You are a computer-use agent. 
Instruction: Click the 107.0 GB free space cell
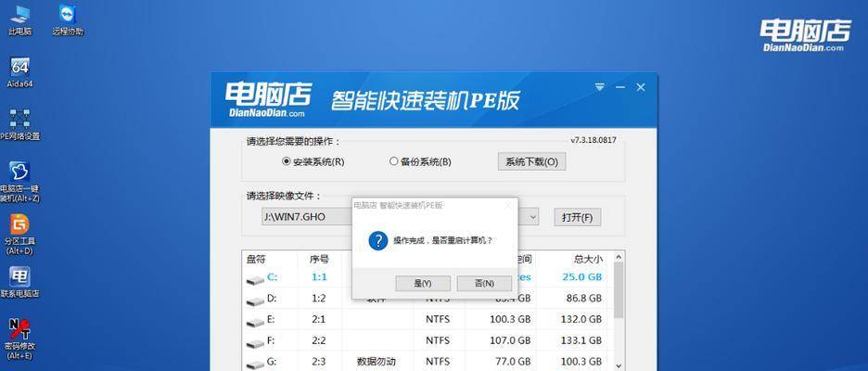510,340
